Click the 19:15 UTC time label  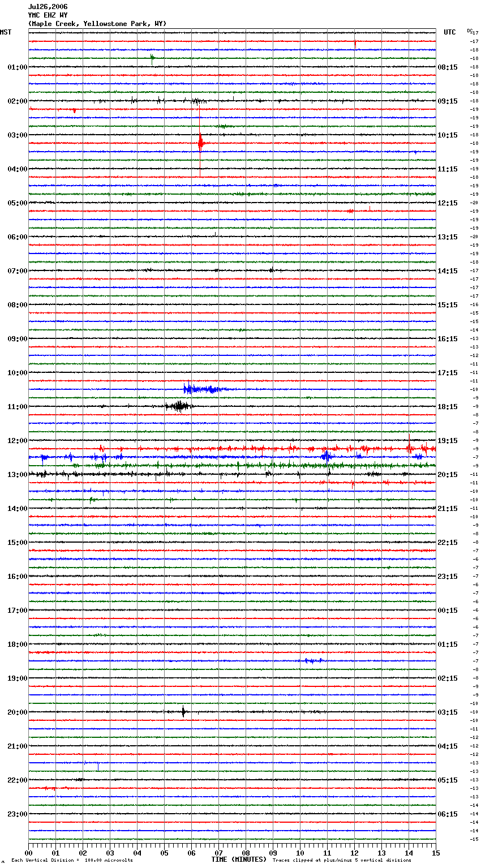point(448,441)
